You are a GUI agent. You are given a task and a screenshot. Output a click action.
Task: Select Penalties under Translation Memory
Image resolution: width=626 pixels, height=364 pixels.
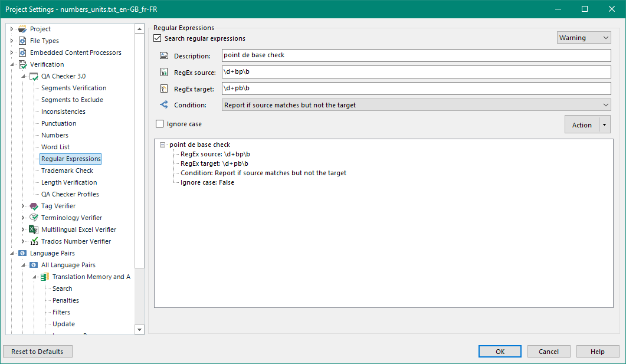66,300
